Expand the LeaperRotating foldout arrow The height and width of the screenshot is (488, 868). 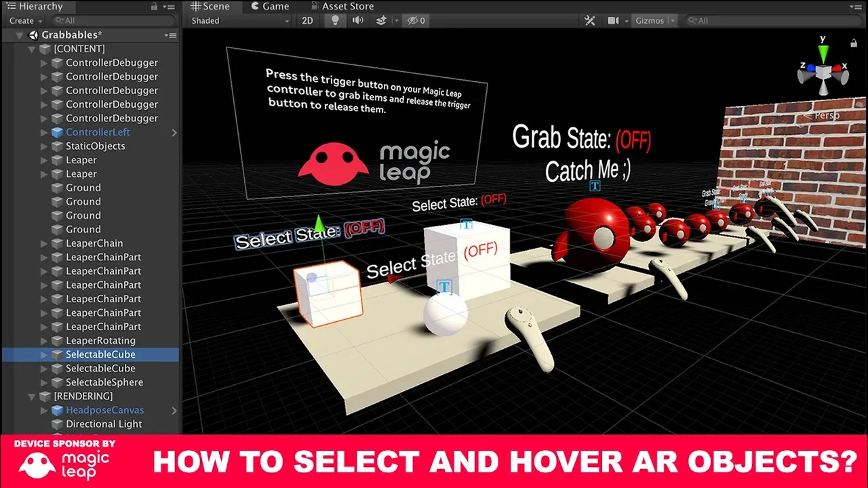[44, 341]
